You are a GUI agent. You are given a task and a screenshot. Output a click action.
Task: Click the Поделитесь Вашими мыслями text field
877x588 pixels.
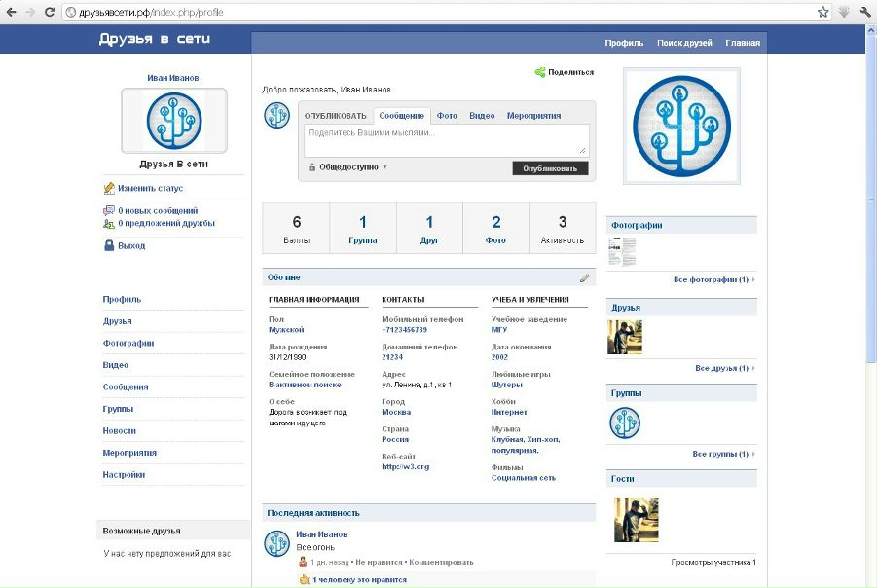coord(447,139)
